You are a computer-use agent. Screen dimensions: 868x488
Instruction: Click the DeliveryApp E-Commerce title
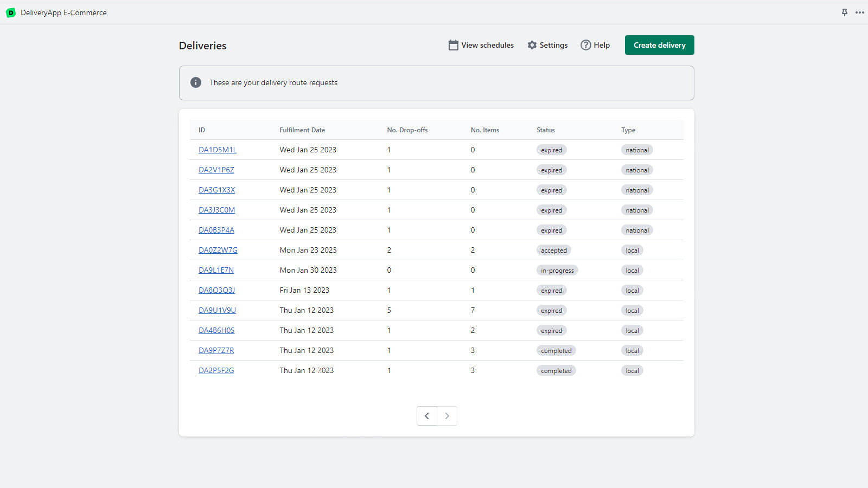click(x=63, y=12)
